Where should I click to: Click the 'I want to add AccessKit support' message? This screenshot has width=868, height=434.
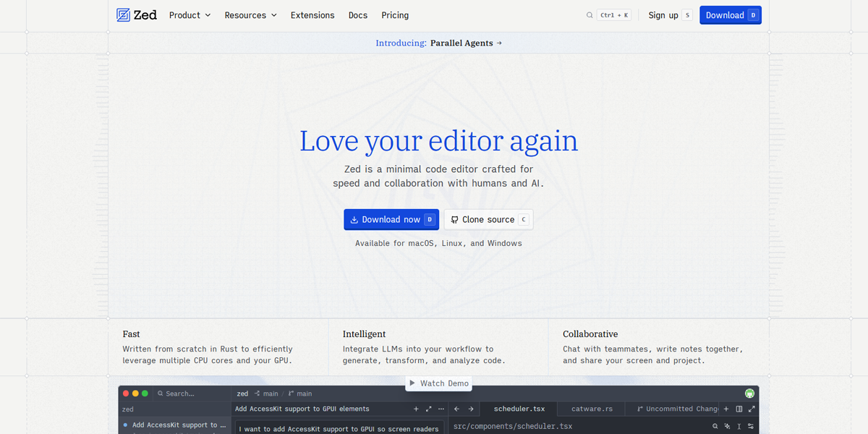coord(339,429)
